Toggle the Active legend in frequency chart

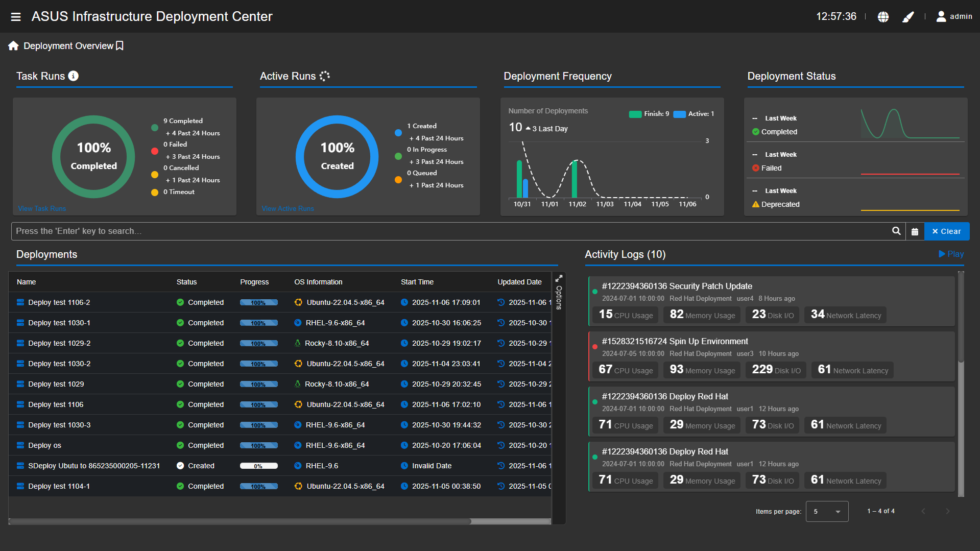pyautogui.click(x=694, y=114)
